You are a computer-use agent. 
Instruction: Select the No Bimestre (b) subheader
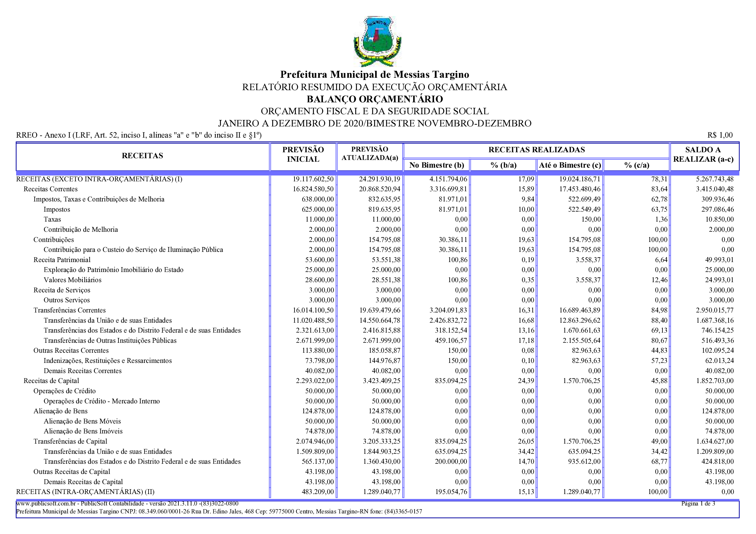(x=436, y=165)
